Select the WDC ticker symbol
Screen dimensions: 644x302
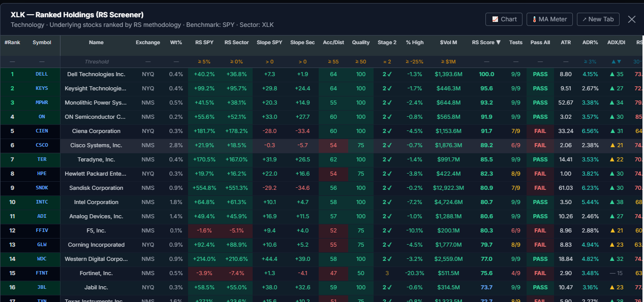[x=42, y=259]
